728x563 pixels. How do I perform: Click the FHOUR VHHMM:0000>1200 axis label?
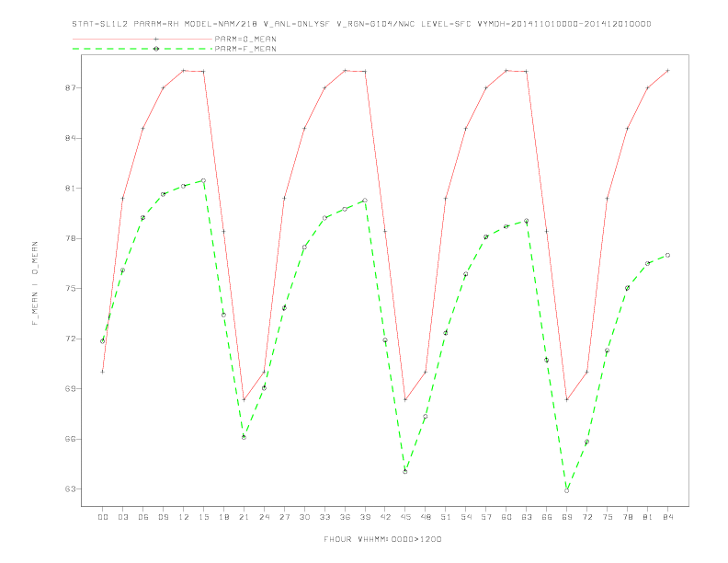coord(382,539)
